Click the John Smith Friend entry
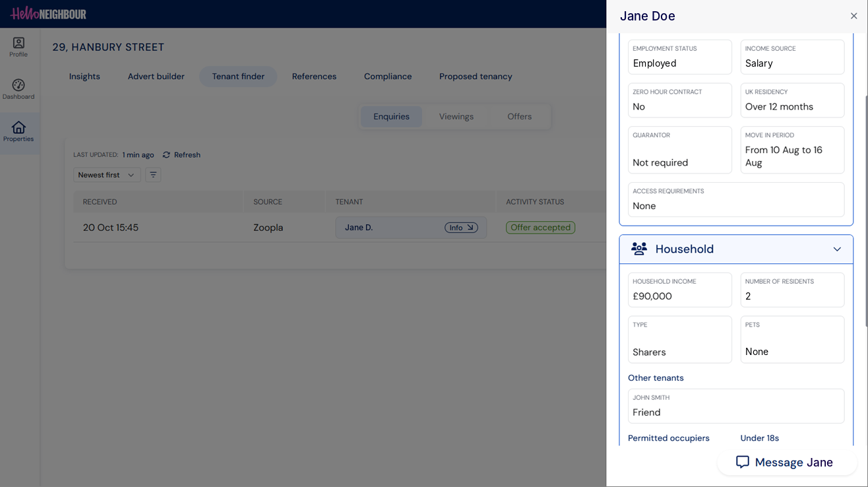Screen dimensions: 868x487 [736, 406]
